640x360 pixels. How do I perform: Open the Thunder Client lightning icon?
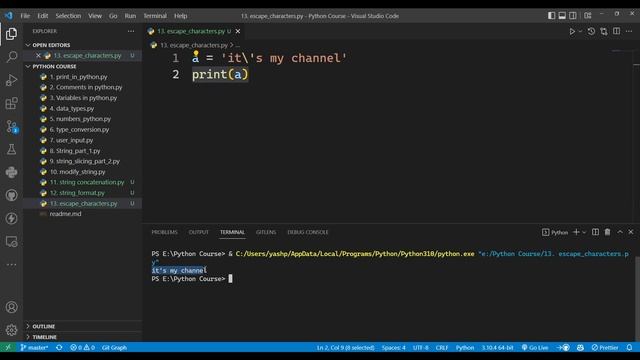point(11,218)
